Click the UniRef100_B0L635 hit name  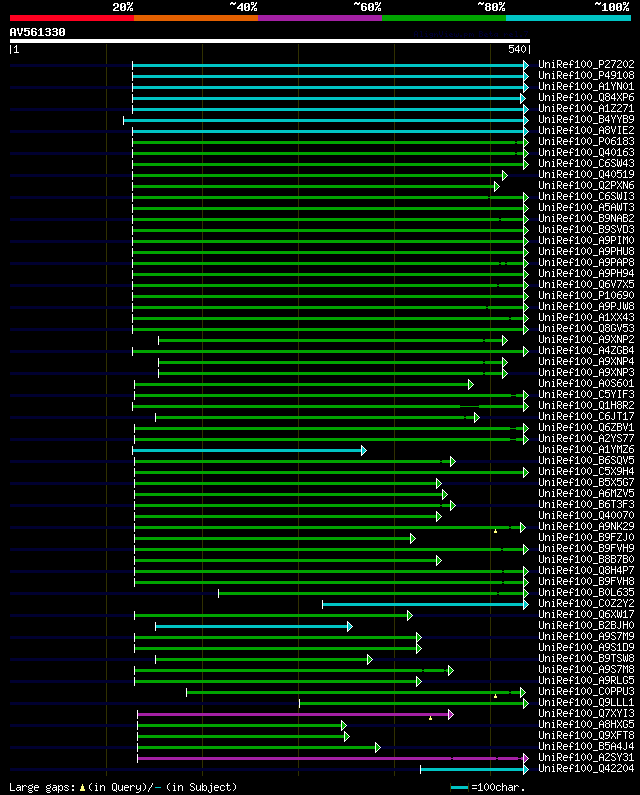(586, 593)
